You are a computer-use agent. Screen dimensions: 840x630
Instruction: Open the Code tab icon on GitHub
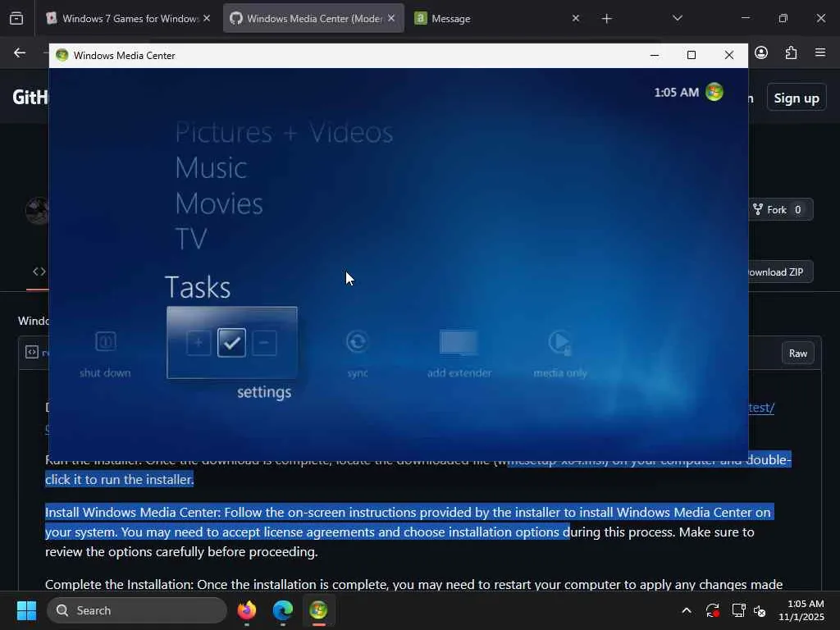click(39, 272)
